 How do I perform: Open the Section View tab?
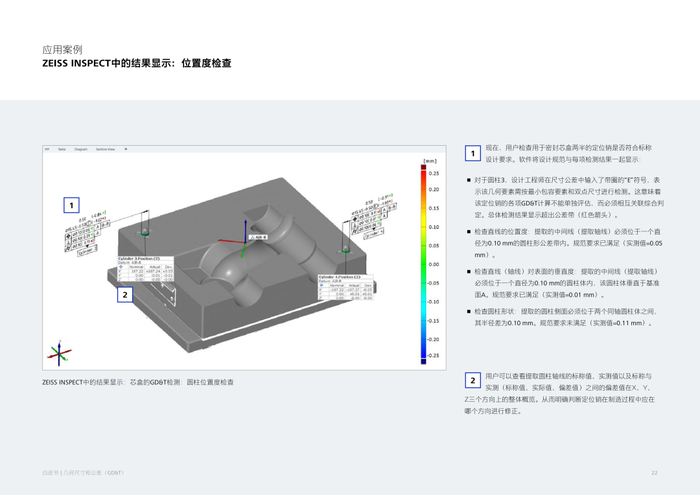point(104,149)
